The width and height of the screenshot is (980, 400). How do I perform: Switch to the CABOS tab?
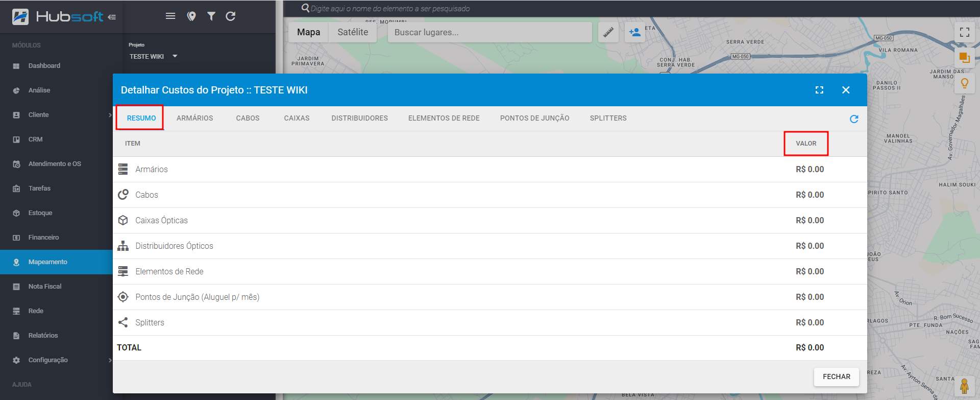pyautogui.click(x=248, y=118)
